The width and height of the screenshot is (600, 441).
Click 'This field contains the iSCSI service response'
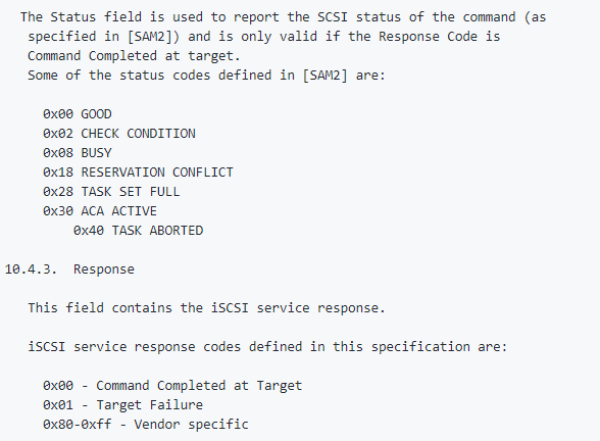[x=207, y=308]
